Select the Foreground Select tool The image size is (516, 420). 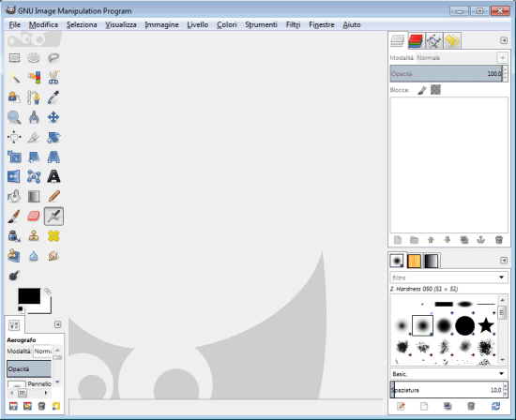pos(14,97)
